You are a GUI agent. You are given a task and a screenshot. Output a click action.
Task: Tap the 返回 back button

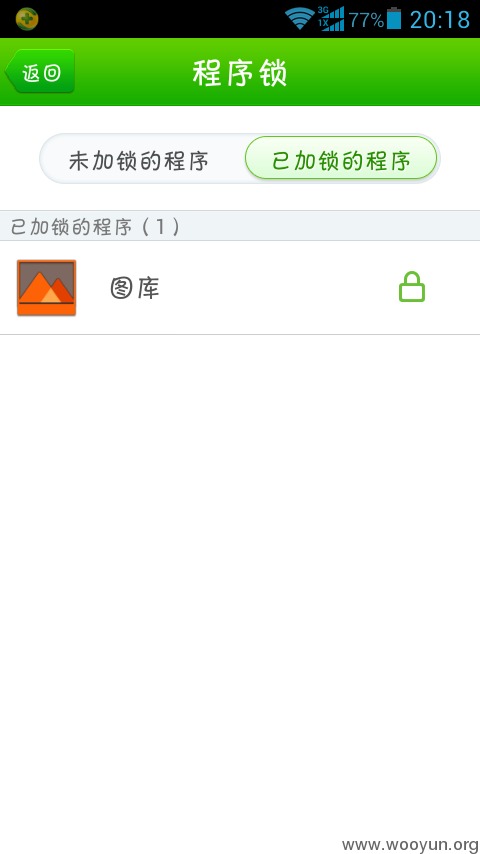40,71
